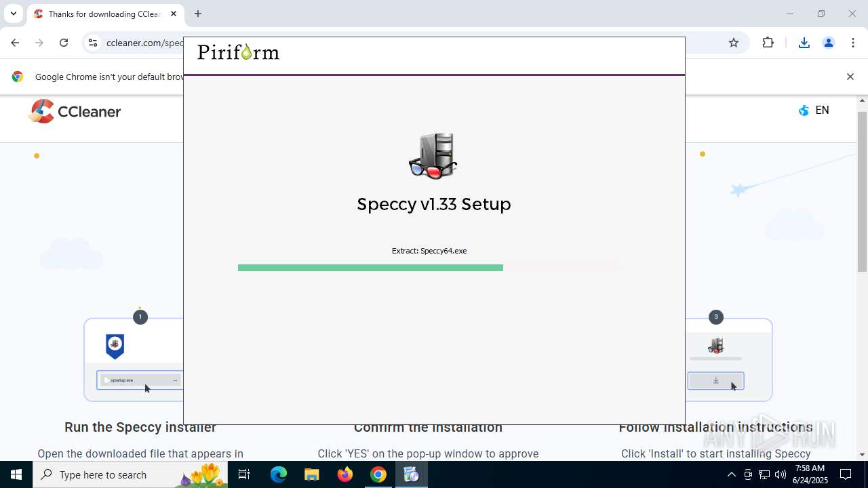Go back to the previous page
The image size is (868, 488).
[15, 43]
